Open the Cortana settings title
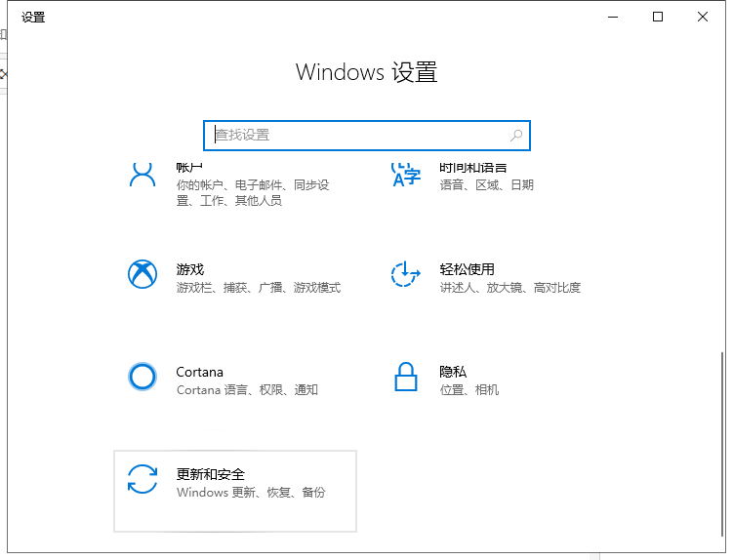Image resolution: width=733 pixels, height=560 pixels. [200, 372]
